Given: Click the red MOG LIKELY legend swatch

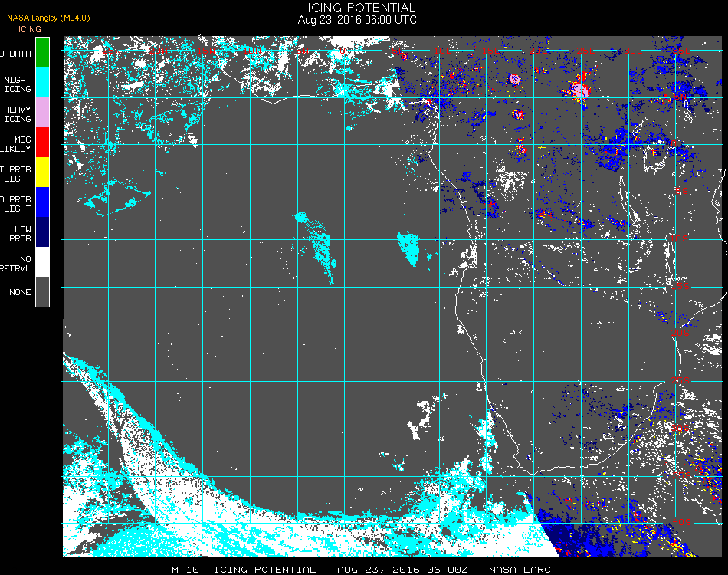Looking at the screenshot, I should (42, 142).
